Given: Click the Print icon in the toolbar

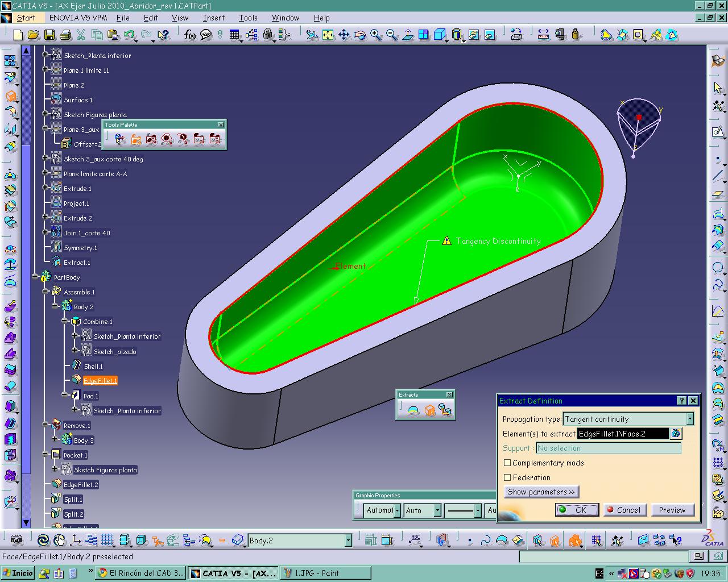Looking at the screenshot, I should click(65, 35).
